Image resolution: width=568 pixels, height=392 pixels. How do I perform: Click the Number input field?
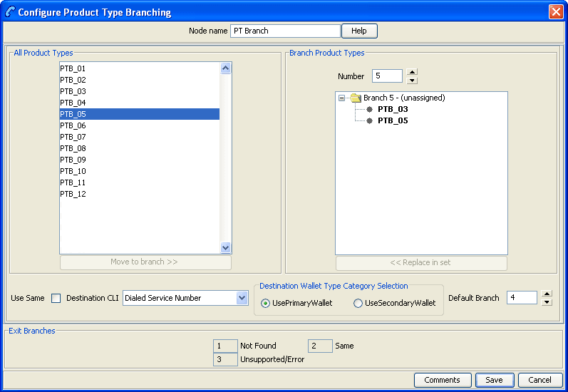pos(387,76)
